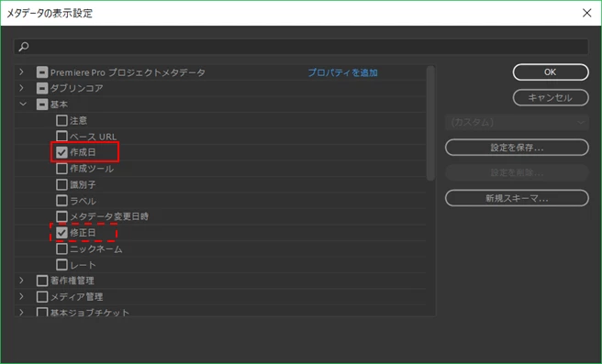The width and height of the screenshot is (602, 364).
Task: Check the 基本ジョブチケット group checkbox
Action: pos(42,312)
